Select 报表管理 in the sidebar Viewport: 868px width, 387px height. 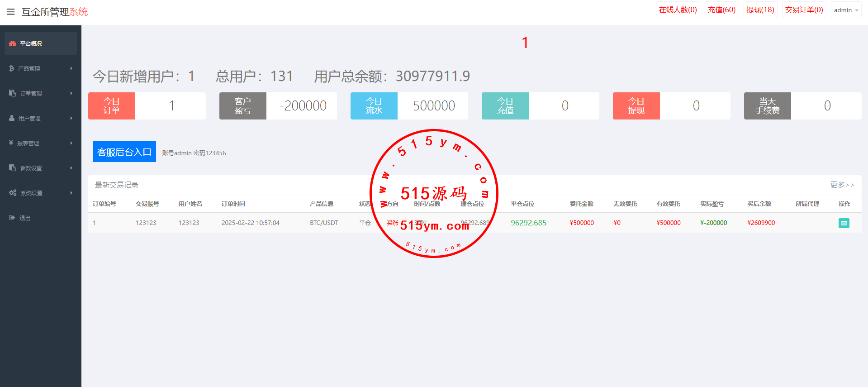coord(28,143)
